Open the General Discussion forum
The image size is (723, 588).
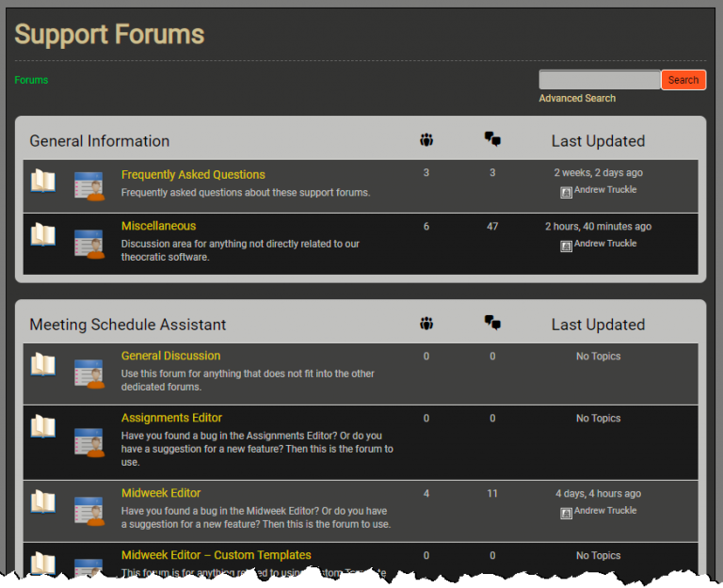170,356
